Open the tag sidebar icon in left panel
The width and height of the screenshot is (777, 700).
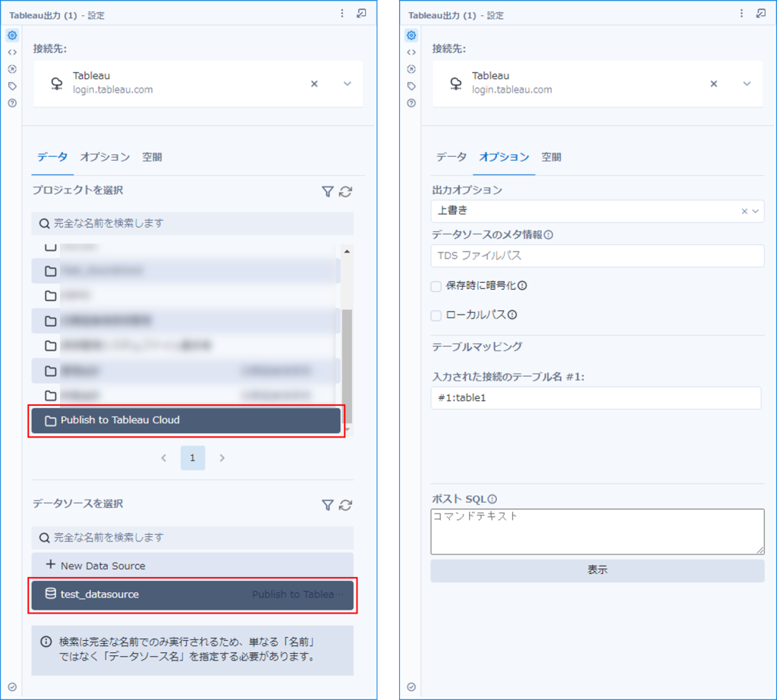click(x=12, y=86)
